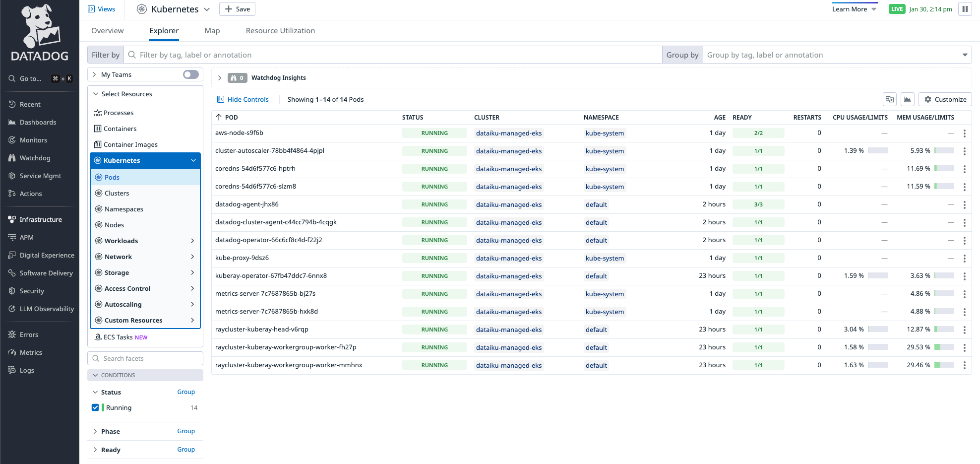Expand the Phase facet

tap(95, 431)
